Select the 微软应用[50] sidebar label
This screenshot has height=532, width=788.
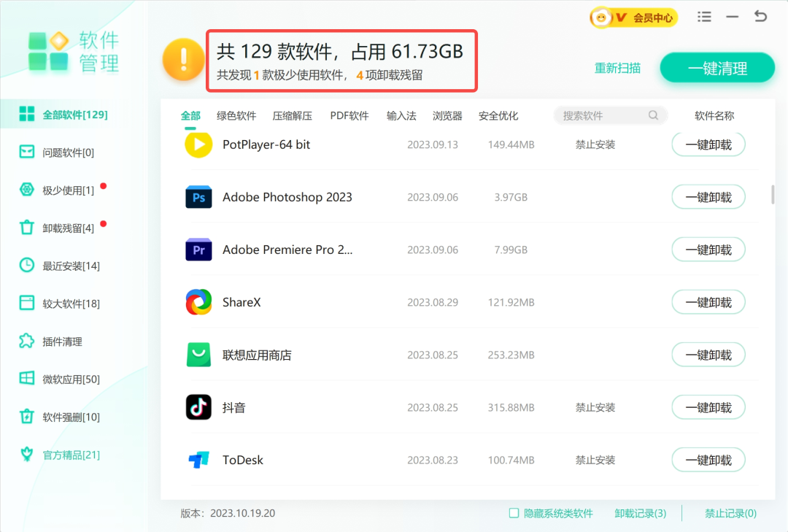[71, 379]
